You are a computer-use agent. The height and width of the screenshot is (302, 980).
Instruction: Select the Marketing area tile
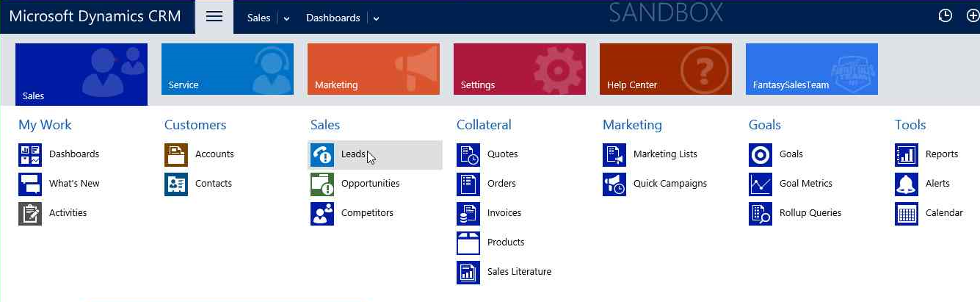click(x=373, y=69)
